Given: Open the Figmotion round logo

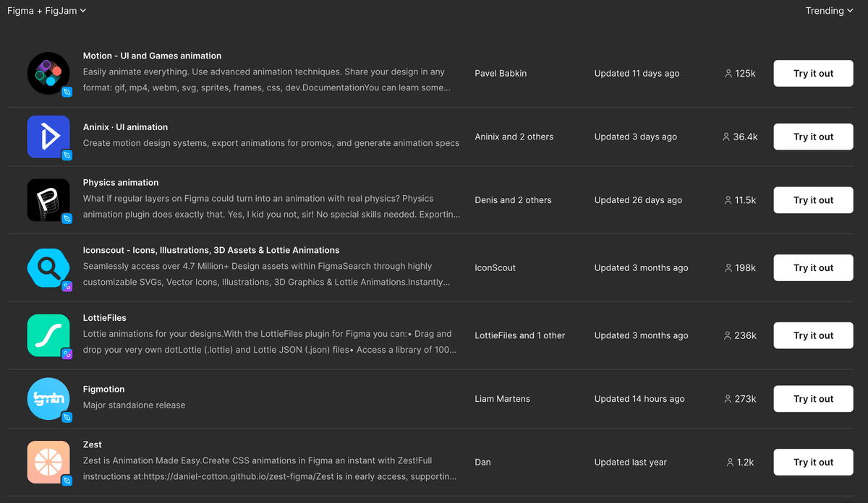Looking at the screenshot, I should tap(48, 399).
